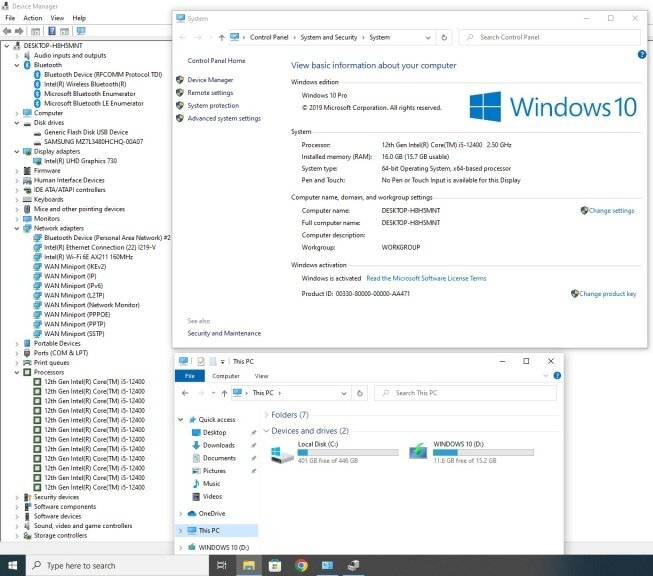Select Intel(R) Ethernet Connection (22) I219-V

(100, 247)
